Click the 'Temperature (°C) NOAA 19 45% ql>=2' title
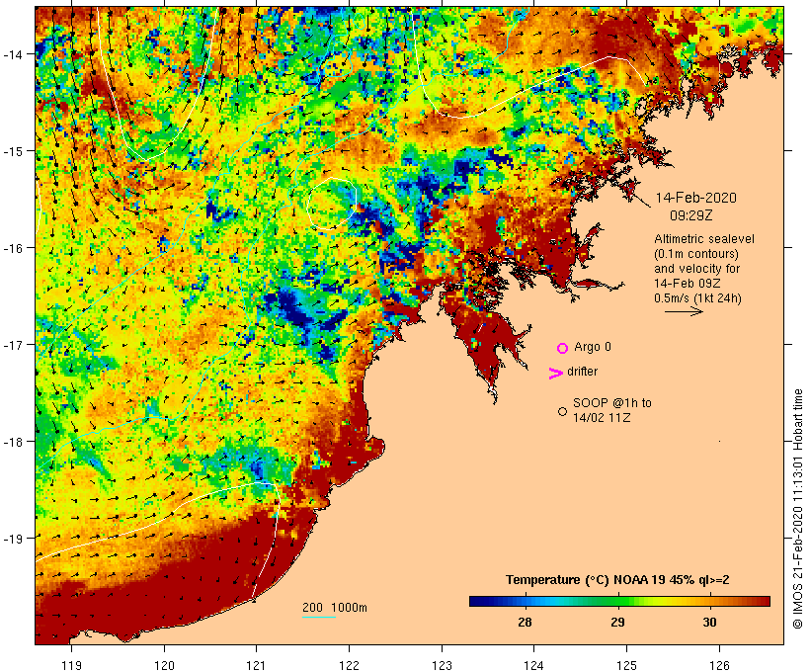Screen dimensions: 810x672 (x=617, y=580)
